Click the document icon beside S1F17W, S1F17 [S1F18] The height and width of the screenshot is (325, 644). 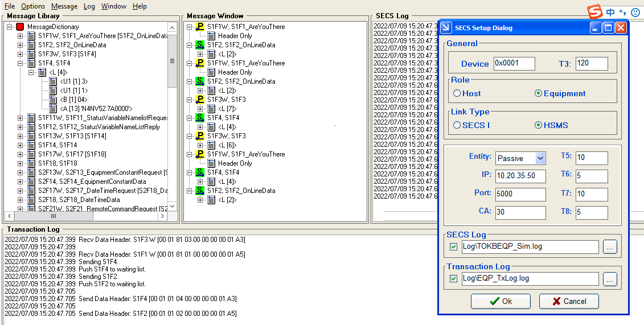31,154
